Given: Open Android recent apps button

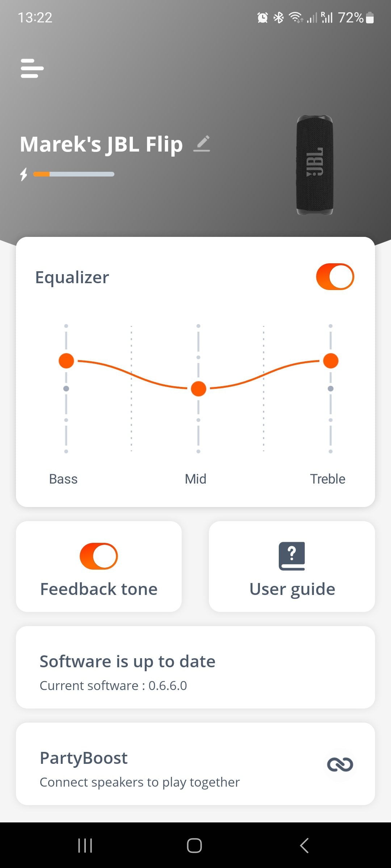Looking at the screenshot, I should pos(85,846).
